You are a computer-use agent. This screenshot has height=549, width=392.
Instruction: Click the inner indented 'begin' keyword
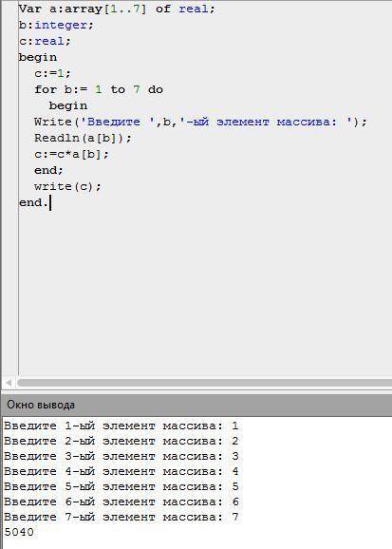(68, 105)
